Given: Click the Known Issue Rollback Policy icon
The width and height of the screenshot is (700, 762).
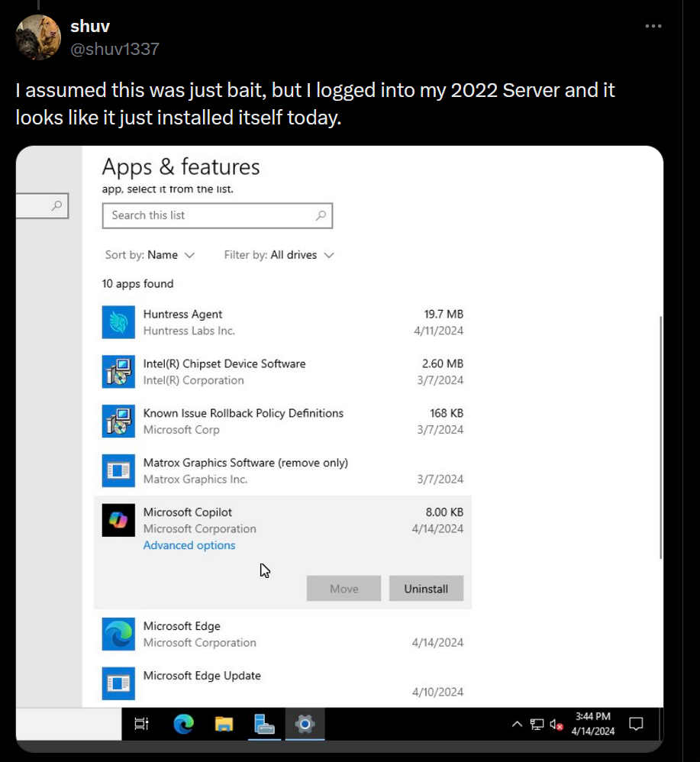Looking at the screenshot, I should (118, 421).
